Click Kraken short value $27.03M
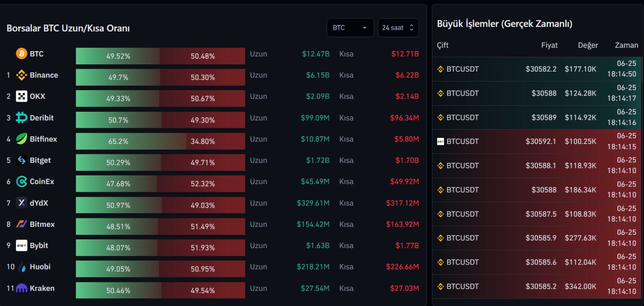 pos(405,288)
